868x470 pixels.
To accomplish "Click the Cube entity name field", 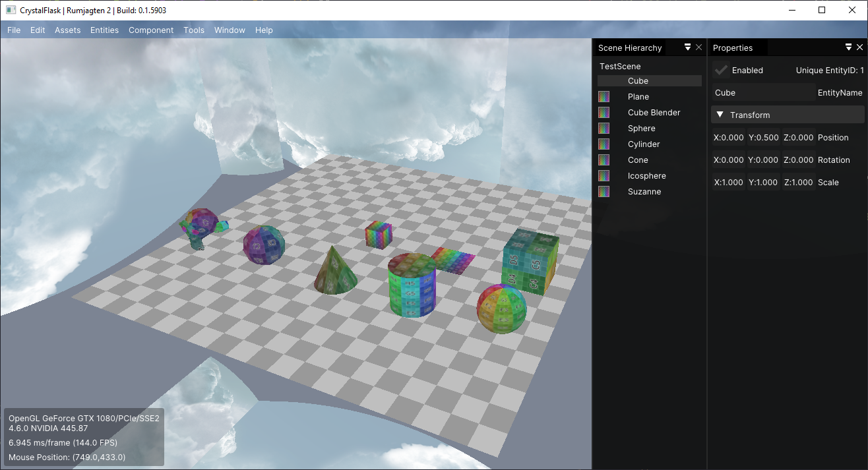I will click(763, 93).
